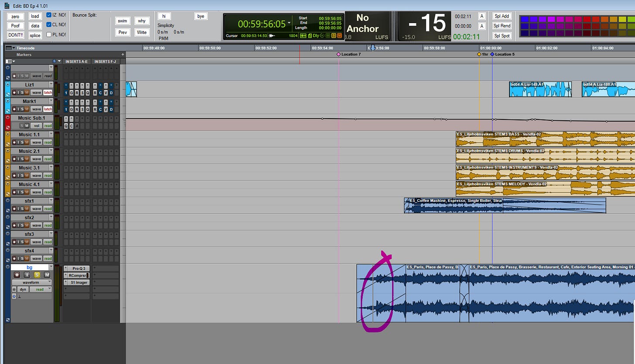Toggle mute on Music 2.1 track

[27, 159]
